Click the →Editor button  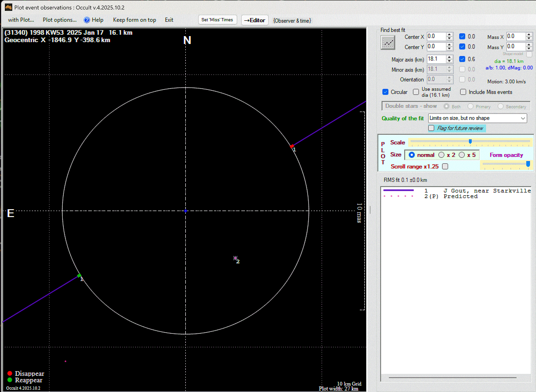click(x=254, y=20)
